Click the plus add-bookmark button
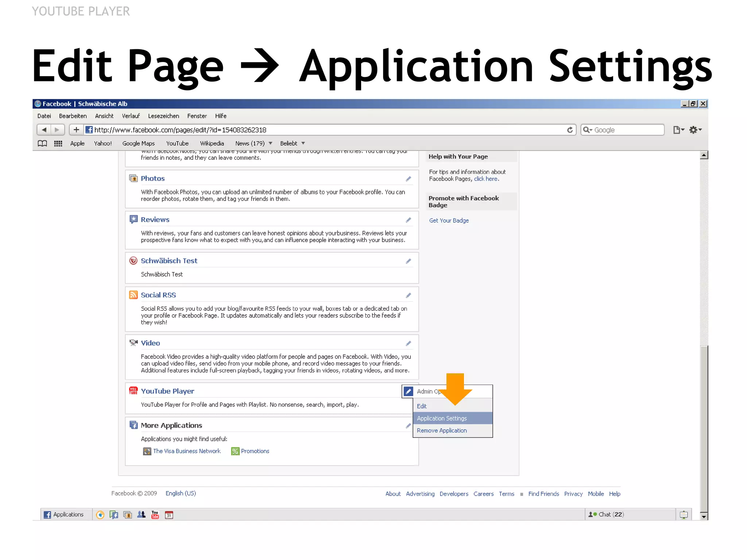747x560 pixels. pos(76,130)
